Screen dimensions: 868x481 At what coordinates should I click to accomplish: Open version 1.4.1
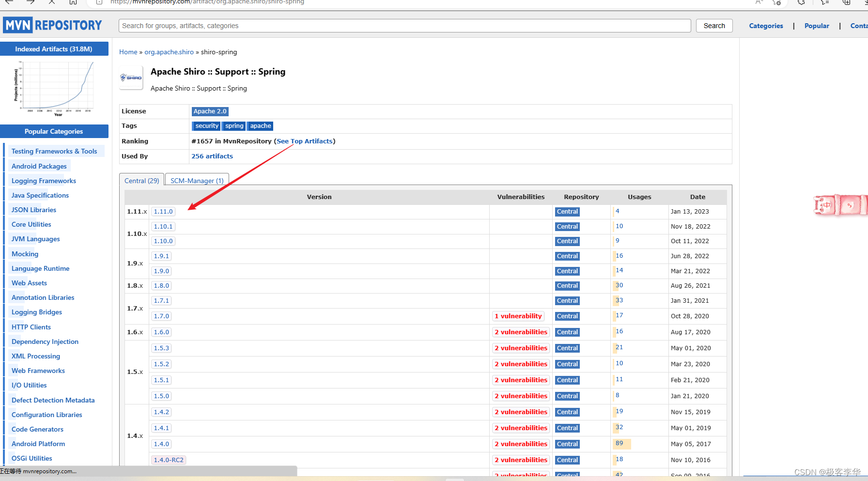click(x=161, y=428)
